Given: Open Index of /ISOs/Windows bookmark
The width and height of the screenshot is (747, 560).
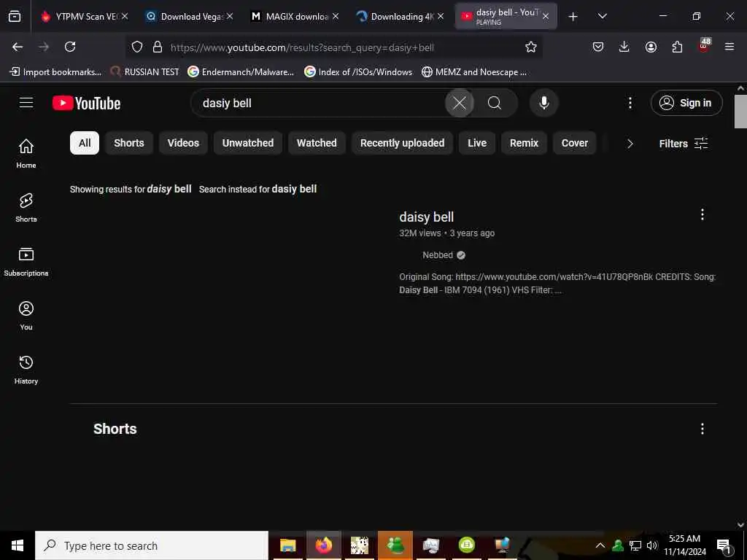Looking at the screenshot, I should 358,72.
